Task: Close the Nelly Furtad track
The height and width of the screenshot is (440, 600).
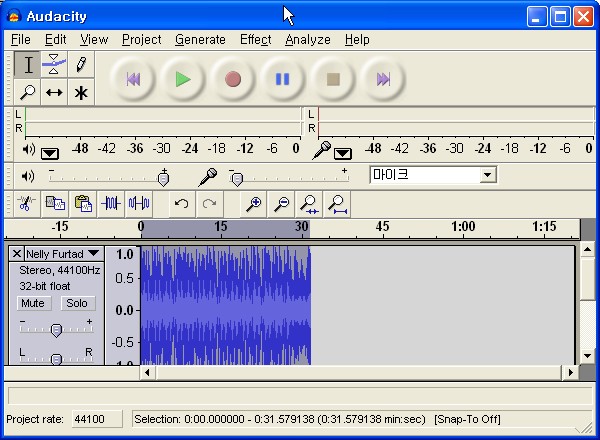Action: tap(16, 254)
